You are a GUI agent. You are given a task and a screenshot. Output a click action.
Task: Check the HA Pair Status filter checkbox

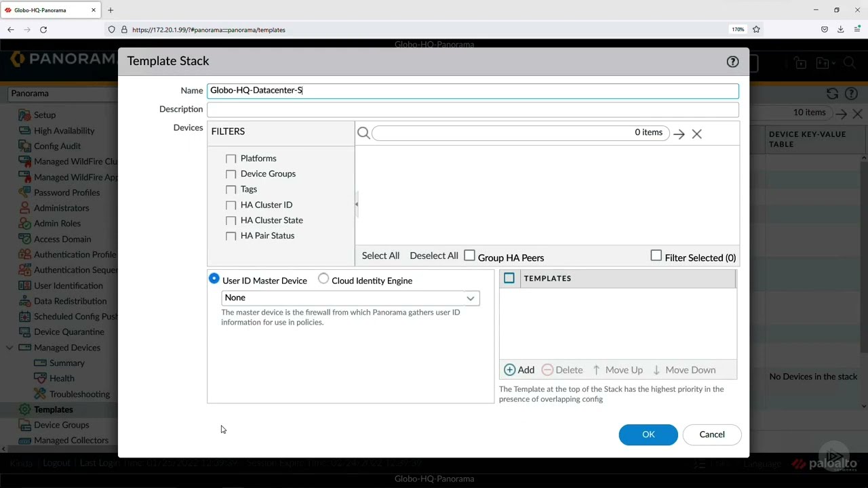pos(231,236)
